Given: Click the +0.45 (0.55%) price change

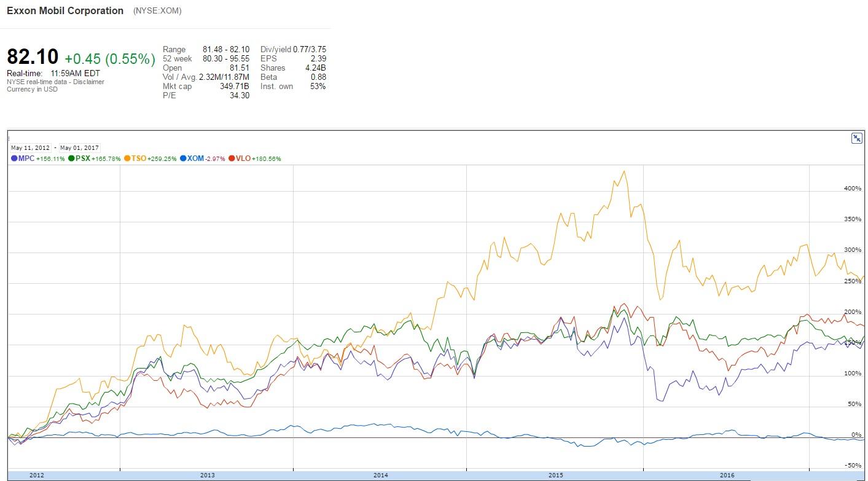Looking at the screenshot, I should click(x=110, y=59).
